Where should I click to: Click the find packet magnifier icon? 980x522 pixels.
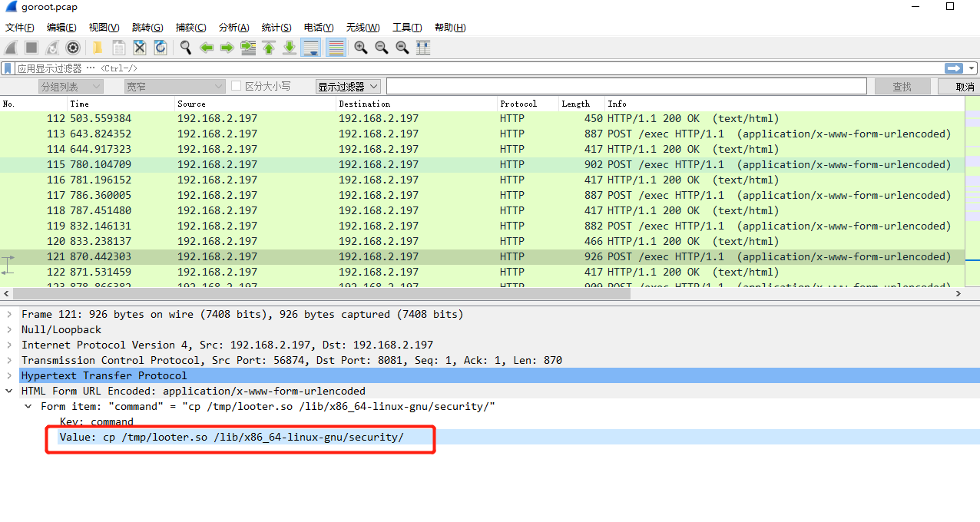coord(186,48)
